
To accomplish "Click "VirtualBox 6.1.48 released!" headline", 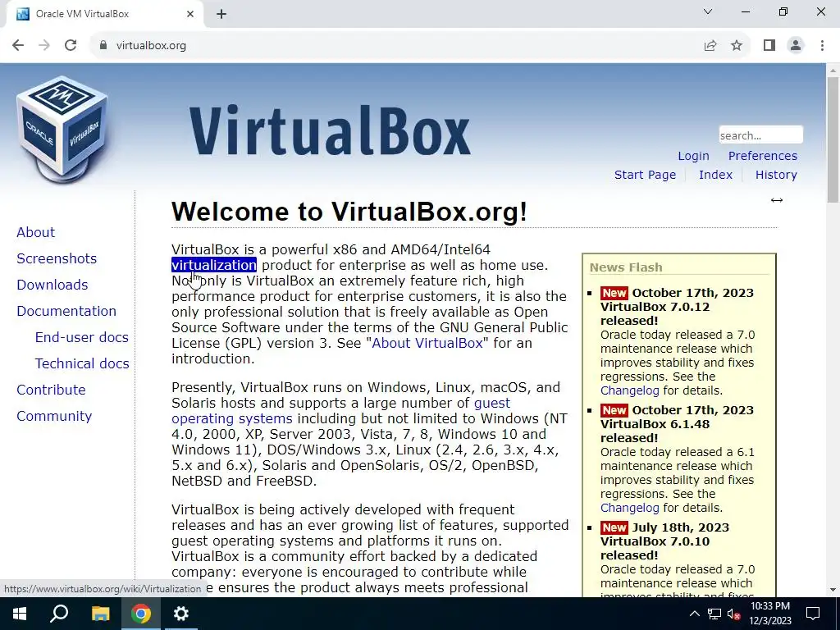I will point(655,431).
